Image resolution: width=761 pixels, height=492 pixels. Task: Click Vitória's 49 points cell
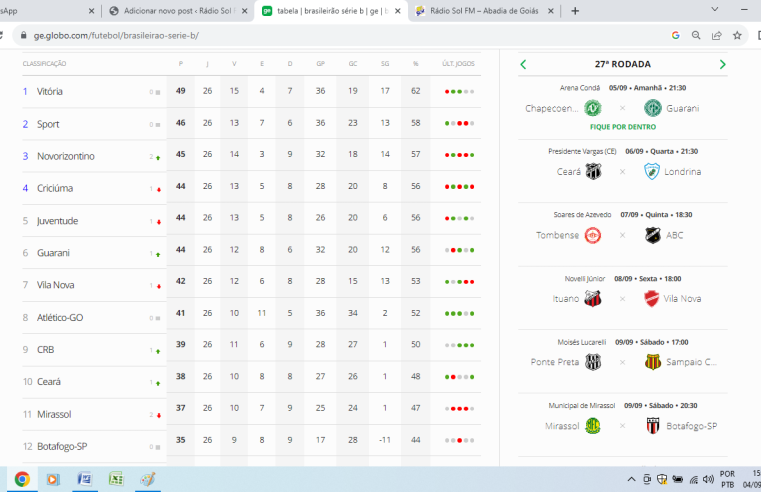(181, 91)
